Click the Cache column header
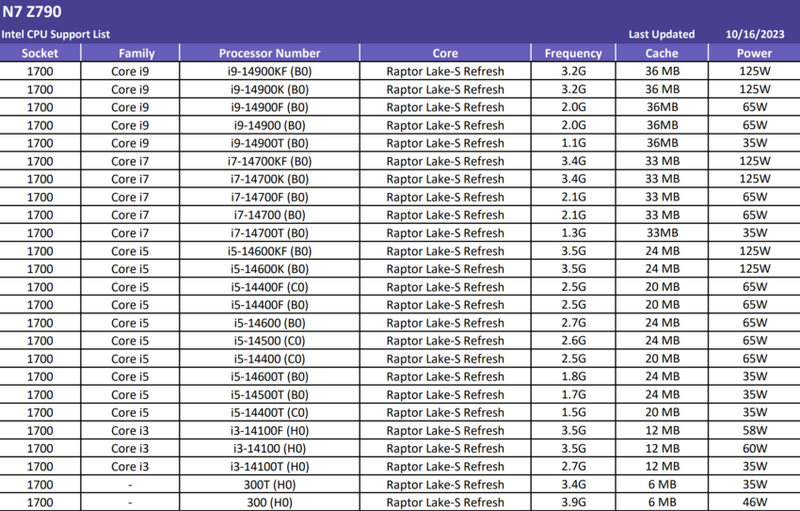The image size is (800, 511). tap(662, 53)
